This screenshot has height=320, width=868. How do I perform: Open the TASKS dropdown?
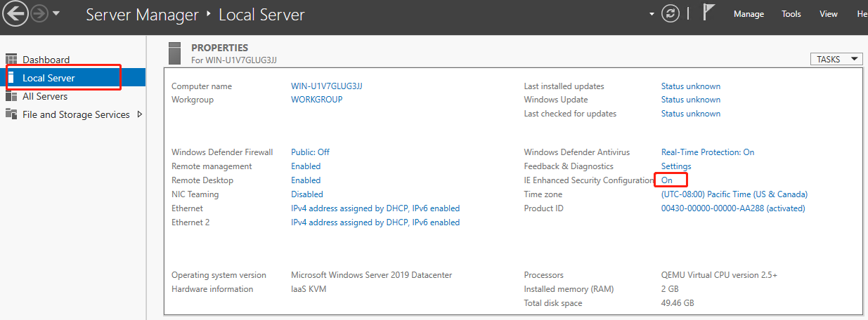[836, 60]
